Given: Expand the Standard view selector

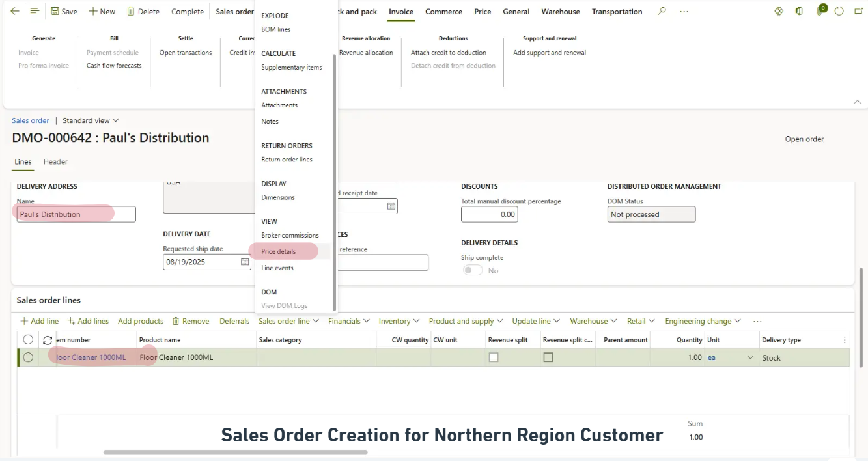Looking at the screenshot, I should (91, 120).
